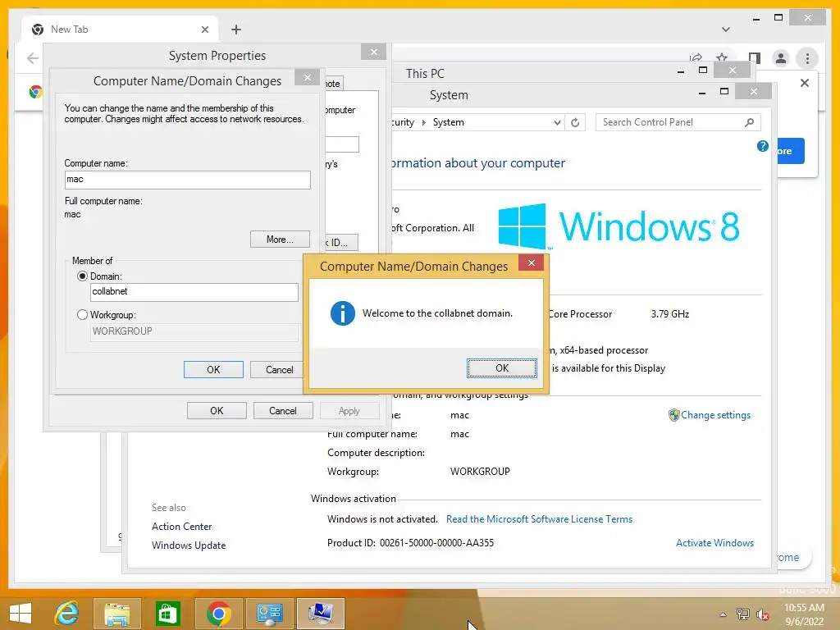Expand the address bar history dropdown arrow
This screenshot has width=840, height=630.
coord(557,123)
